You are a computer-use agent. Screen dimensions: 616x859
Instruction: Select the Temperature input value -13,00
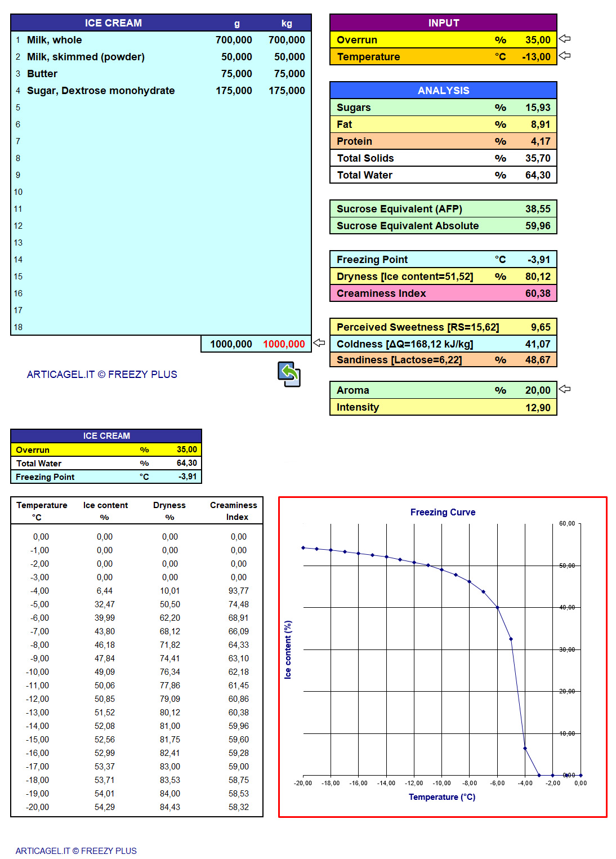pos(536,57)
